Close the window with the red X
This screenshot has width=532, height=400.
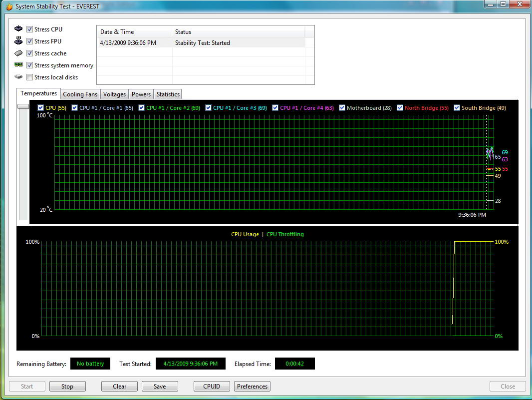pos(520,4)
